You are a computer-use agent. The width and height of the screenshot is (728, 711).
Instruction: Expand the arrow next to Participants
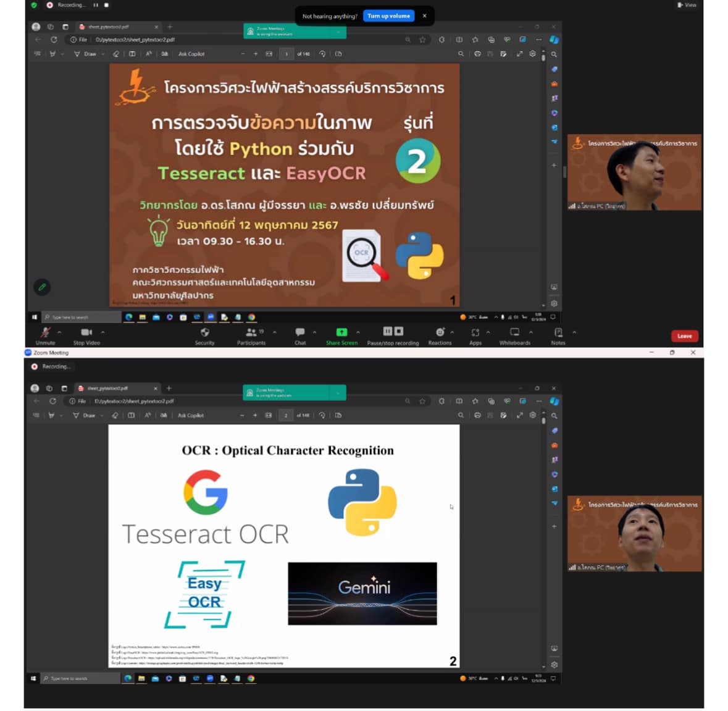coord(274,332)
